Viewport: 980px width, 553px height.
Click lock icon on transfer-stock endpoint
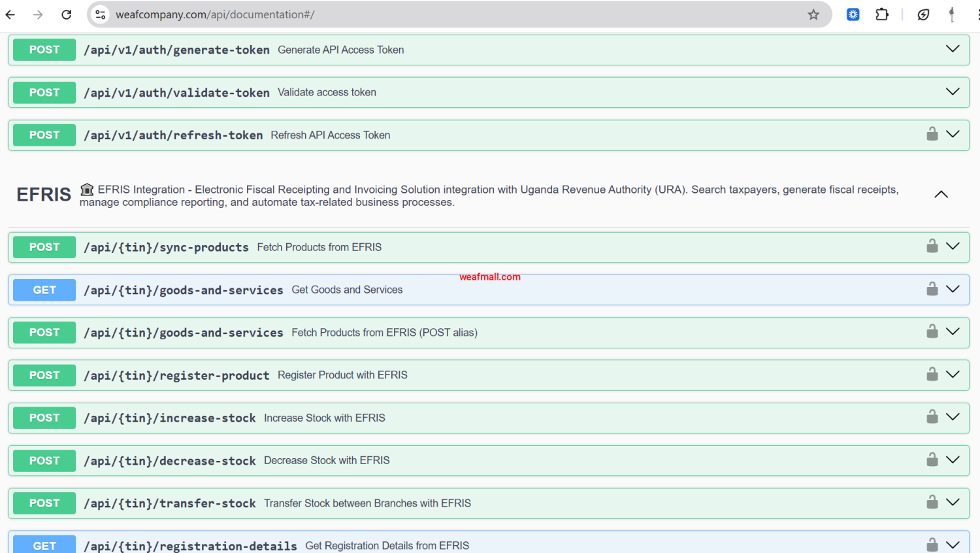(932, 502)
